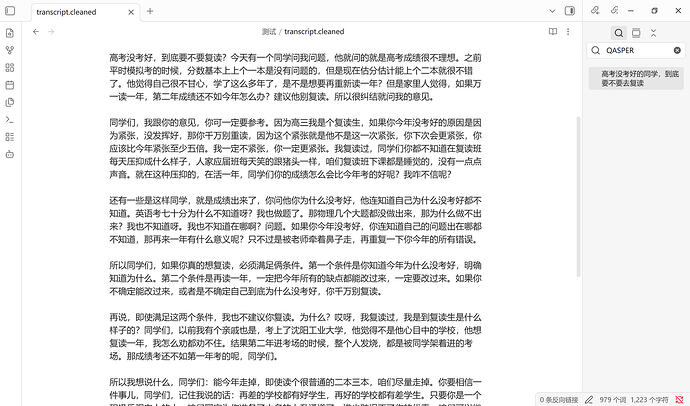
Task: Close the transcript.cleaned tab
Action: [x=131, y=12]
